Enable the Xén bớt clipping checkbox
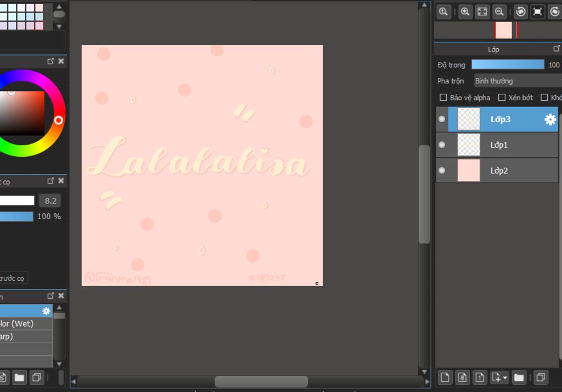The image size is (562, 392). pos(502,98)
